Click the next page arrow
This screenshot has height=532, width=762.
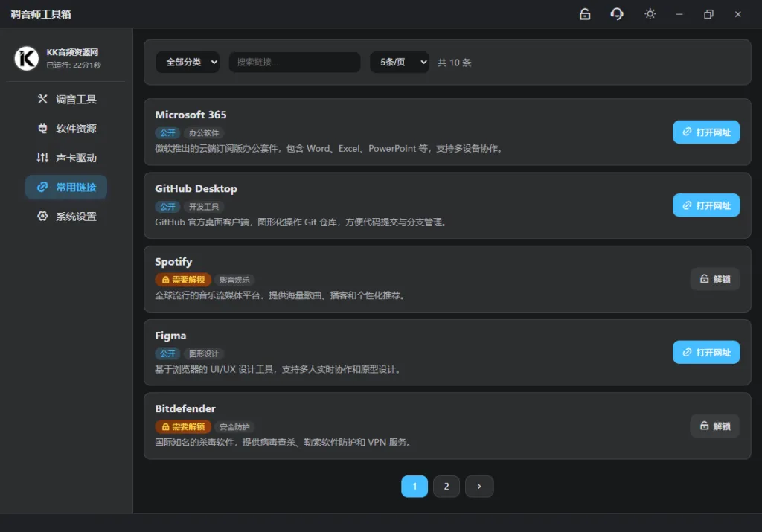(x=479, y=487)
